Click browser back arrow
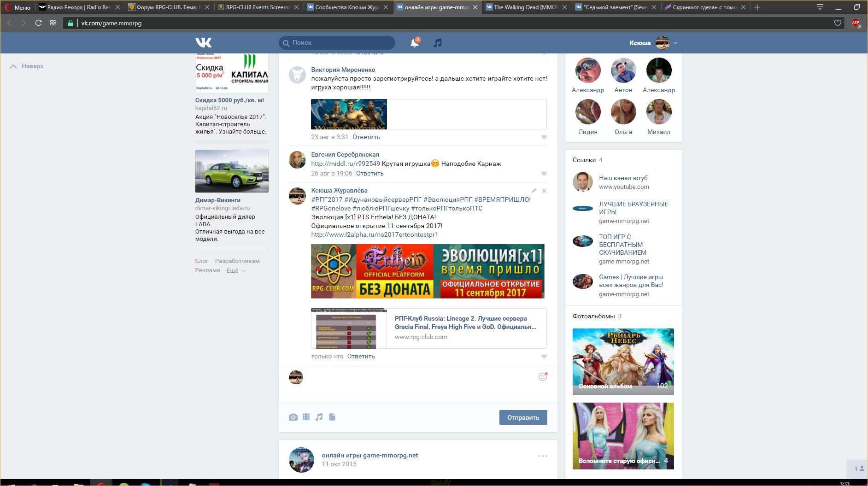The height and width of the screenshot is (486, 868). (9, 23)
